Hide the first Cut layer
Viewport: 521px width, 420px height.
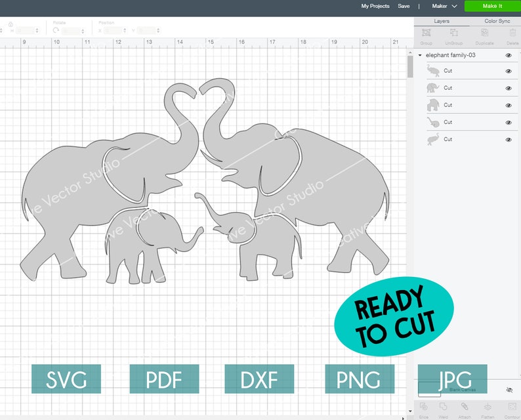click(x=509, y=71)
